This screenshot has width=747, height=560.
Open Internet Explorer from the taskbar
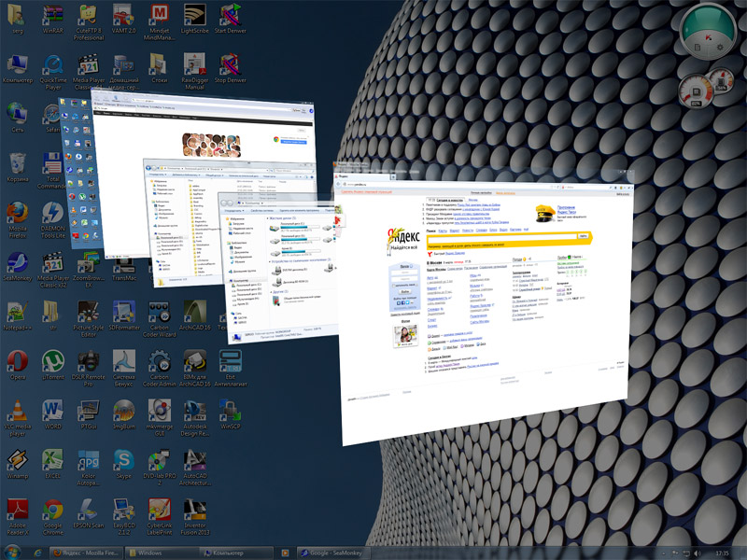pos(37,553)
